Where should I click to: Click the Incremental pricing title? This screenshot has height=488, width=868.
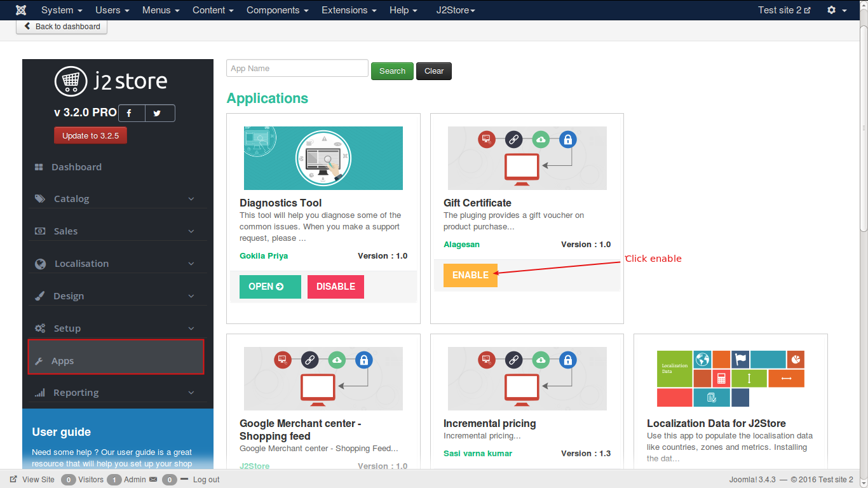pos(490,424)
